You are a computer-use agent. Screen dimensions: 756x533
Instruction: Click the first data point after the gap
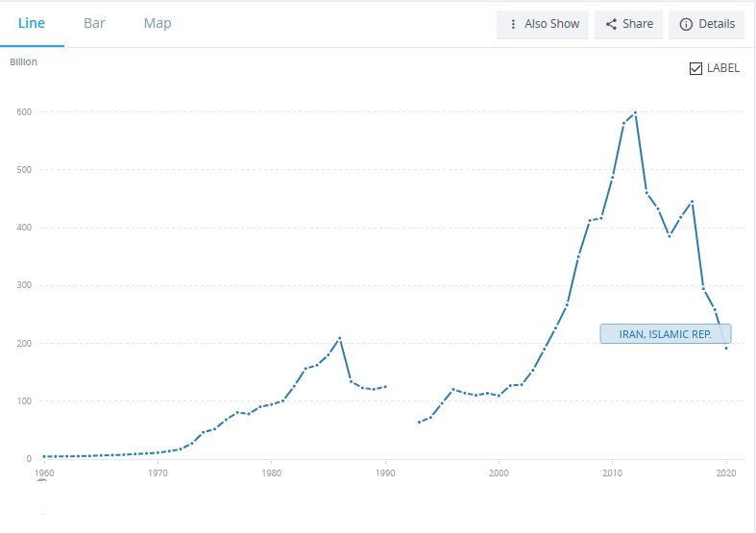[x=419, y=422]
